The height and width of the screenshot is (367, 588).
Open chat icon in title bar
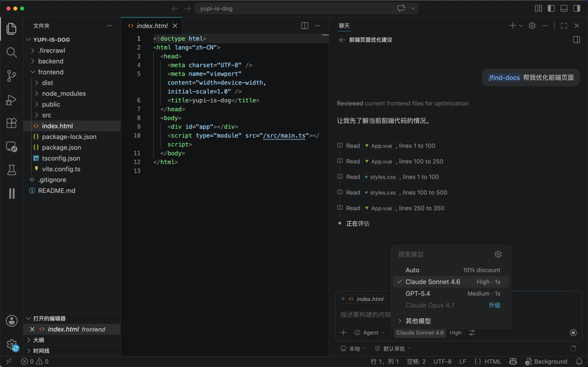[x=401, y=8]
